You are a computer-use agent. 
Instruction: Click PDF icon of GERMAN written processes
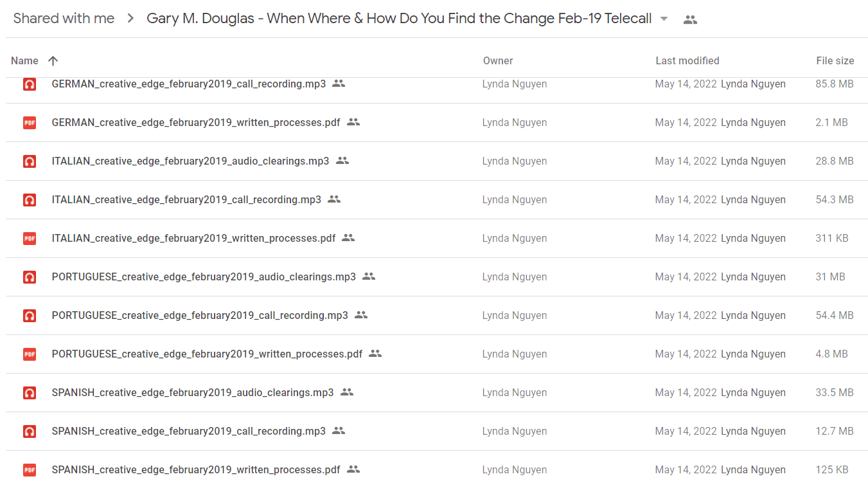30,122
